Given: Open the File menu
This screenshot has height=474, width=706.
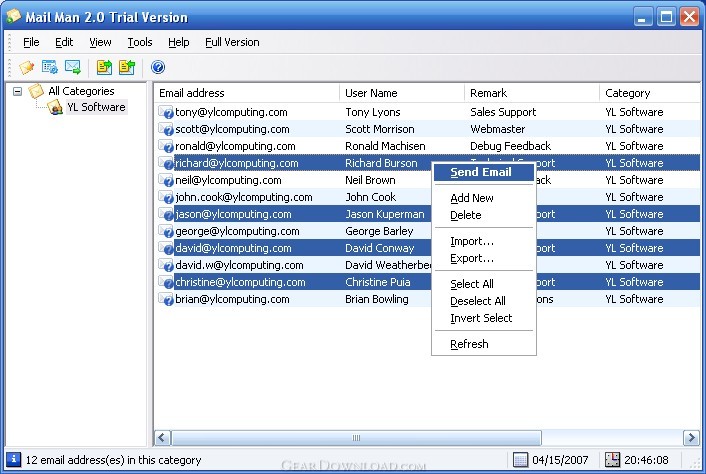Looking at the screenshot, I should coord(31,42).
